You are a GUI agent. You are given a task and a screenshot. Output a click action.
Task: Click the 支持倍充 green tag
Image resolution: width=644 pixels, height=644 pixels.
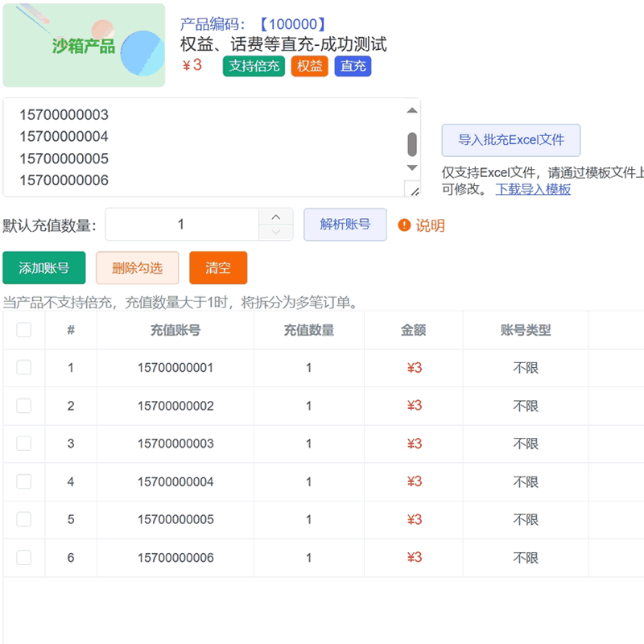254,66
